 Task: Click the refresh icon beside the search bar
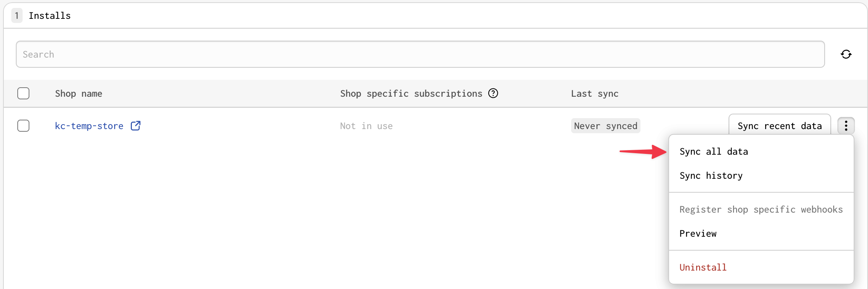(846, 54)
